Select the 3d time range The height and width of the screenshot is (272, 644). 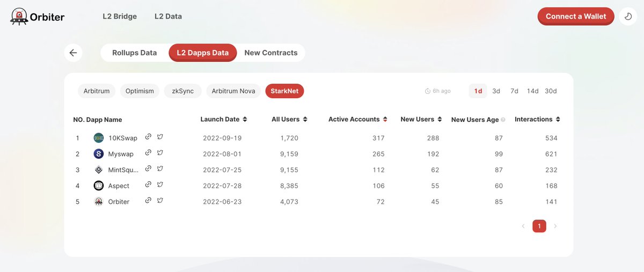click(x=496, y=91)
